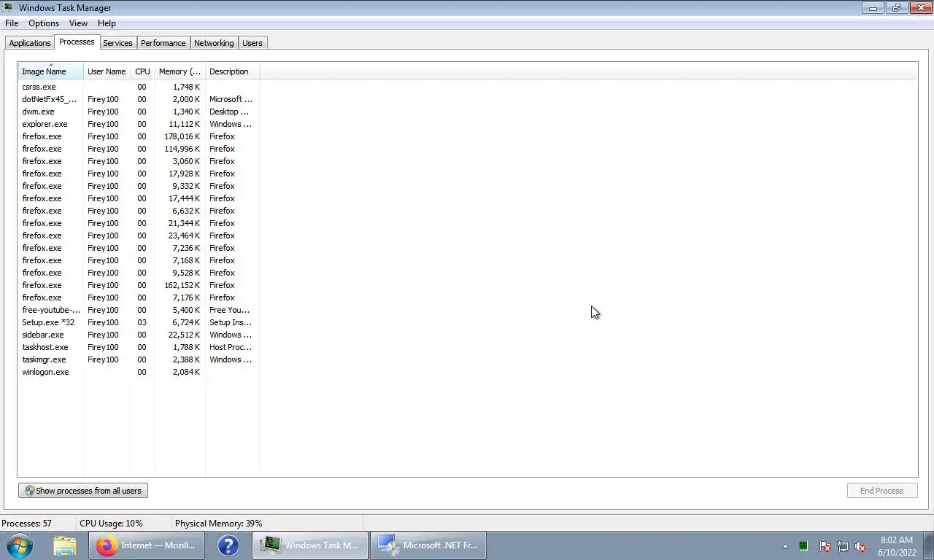Select the explorer.exe process

coord(139,124)
